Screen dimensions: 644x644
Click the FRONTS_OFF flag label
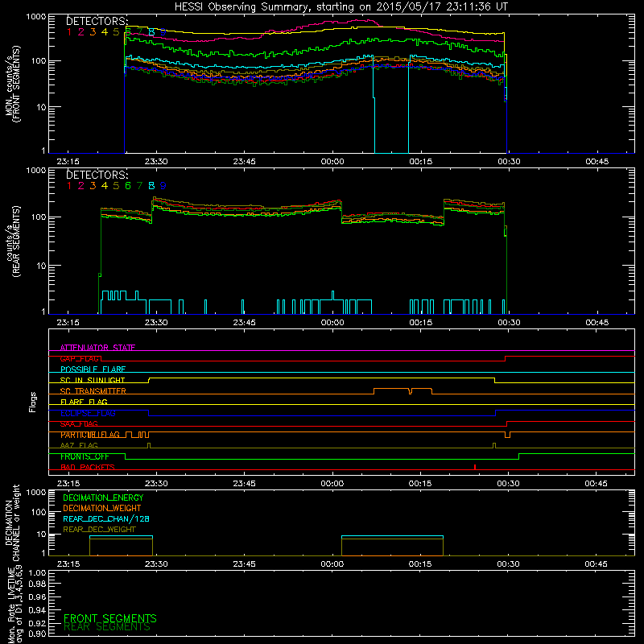click(85, 456)
